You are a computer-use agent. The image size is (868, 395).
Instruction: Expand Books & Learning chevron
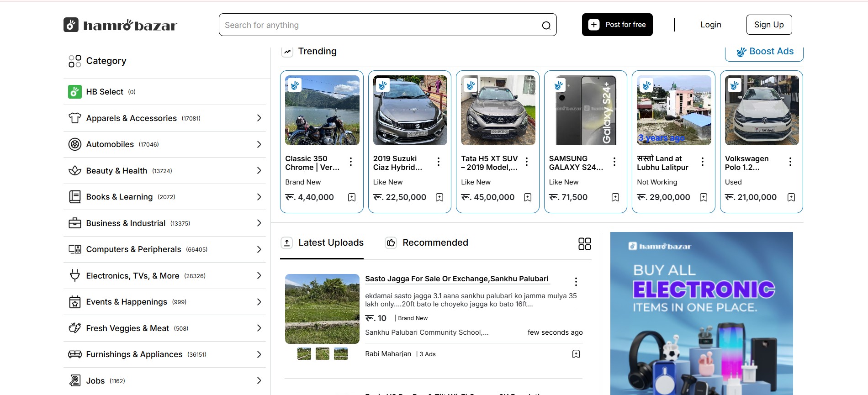coord(259,197)
